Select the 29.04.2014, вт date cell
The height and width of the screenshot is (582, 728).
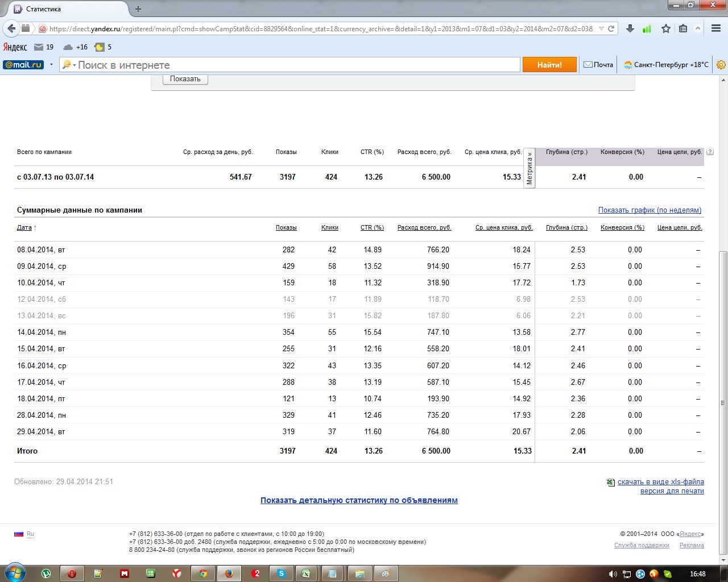pyautogui.click(x=41, y=432)
